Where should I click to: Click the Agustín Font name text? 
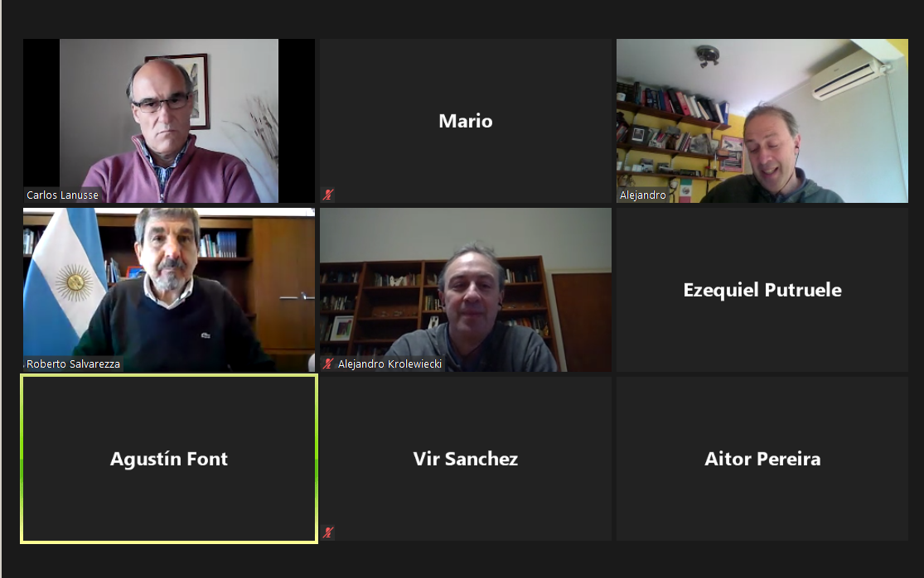click(168, 459)
